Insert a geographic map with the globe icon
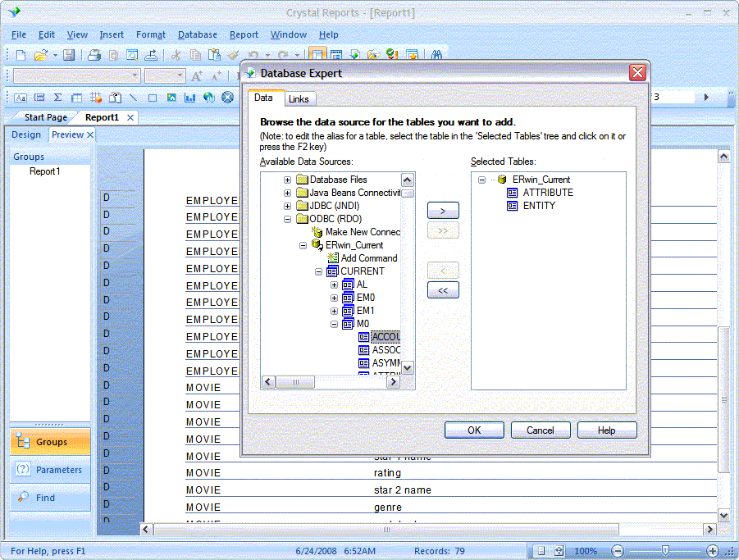Screen dimensions: 739x560 [209, 98]
